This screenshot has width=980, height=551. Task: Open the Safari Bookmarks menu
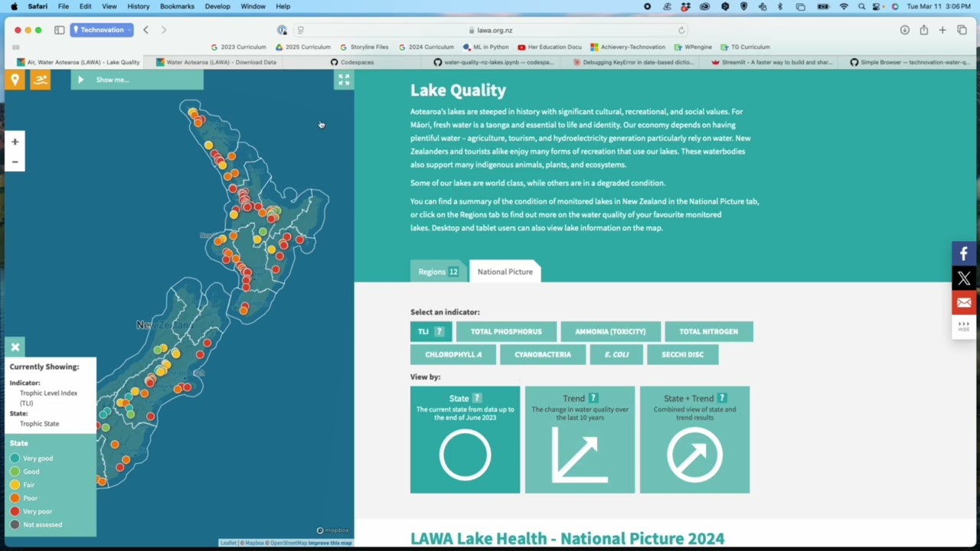pos(177,6)
